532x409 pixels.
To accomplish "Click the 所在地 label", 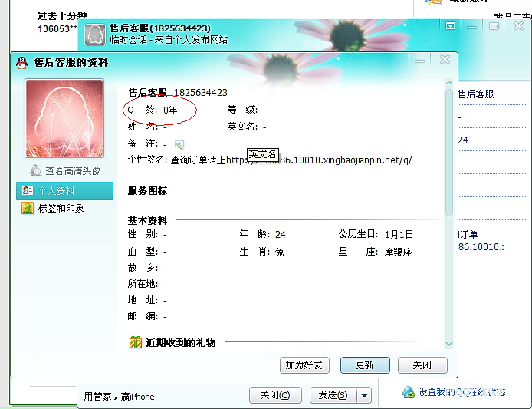I will [x=143, y=284].
